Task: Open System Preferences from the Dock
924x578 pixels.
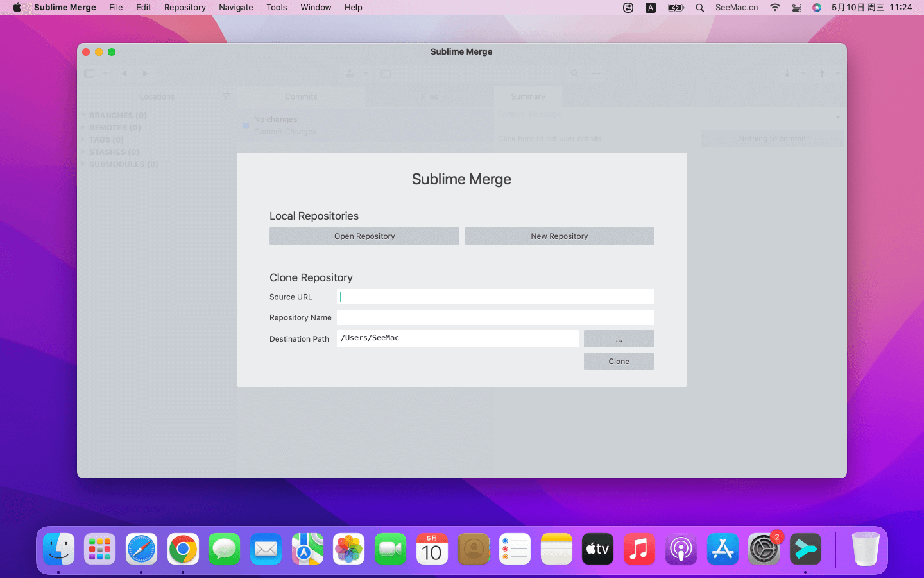Action: click(x=764, y=549)
